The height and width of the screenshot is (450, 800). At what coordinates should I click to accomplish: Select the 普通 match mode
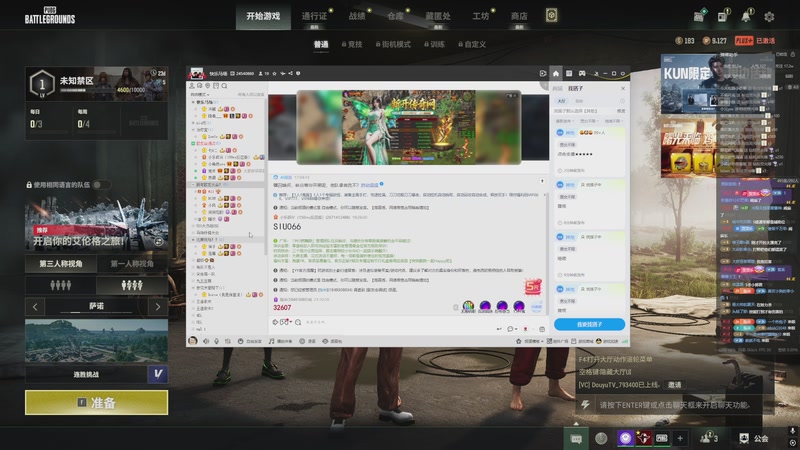pos(321,44)
